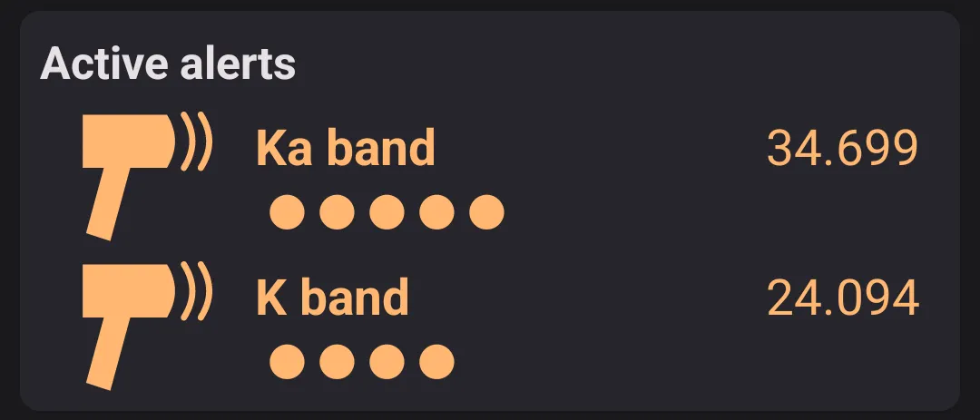Image resolution: width=980 pixels, height=420 pixels.
Task: Click the 24.094 frequency value
Action: [x=843, y=298]
